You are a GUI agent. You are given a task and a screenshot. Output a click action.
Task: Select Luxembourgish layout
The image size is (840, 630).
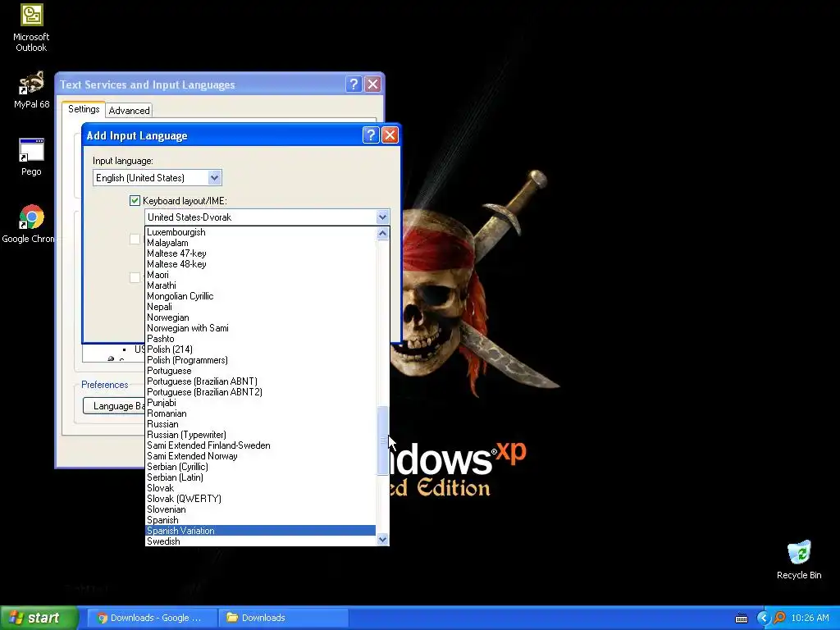pos(260,232)
